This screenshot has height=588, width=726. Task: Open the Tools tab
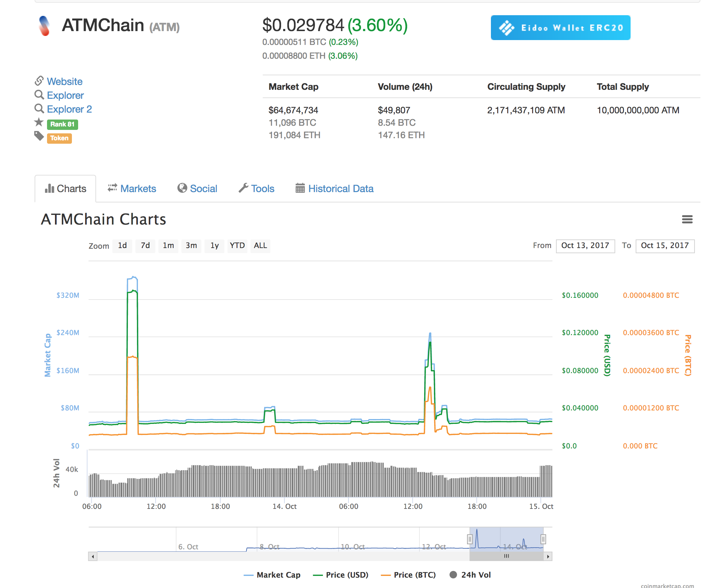tap(257, 189)
